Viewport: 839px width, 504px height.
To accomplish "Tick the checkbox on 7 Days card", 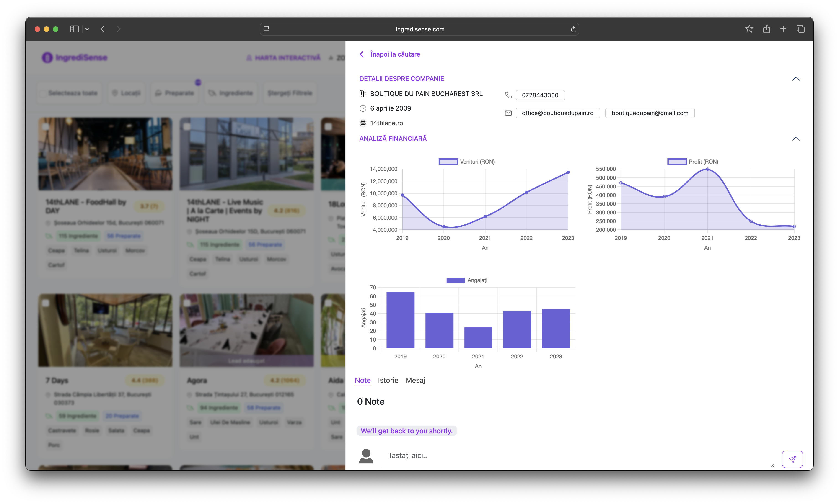I will coord(46,303).
